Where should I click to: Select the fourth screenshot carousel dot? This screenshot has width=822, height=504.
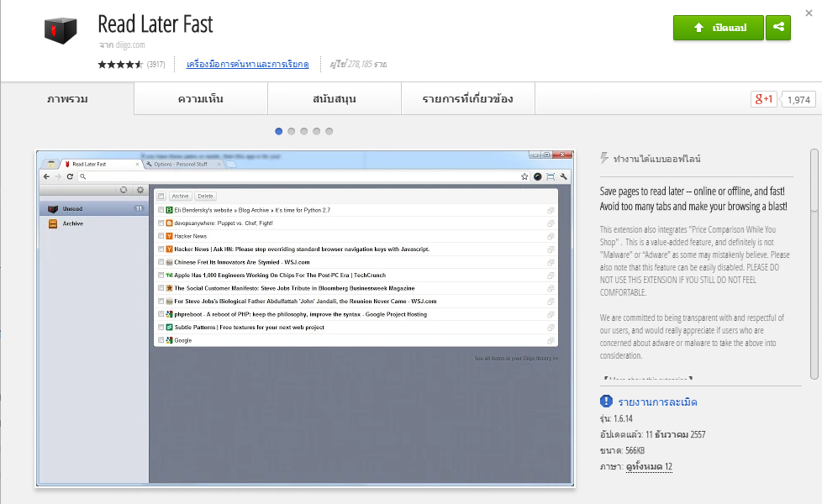[x=317, y=132]
